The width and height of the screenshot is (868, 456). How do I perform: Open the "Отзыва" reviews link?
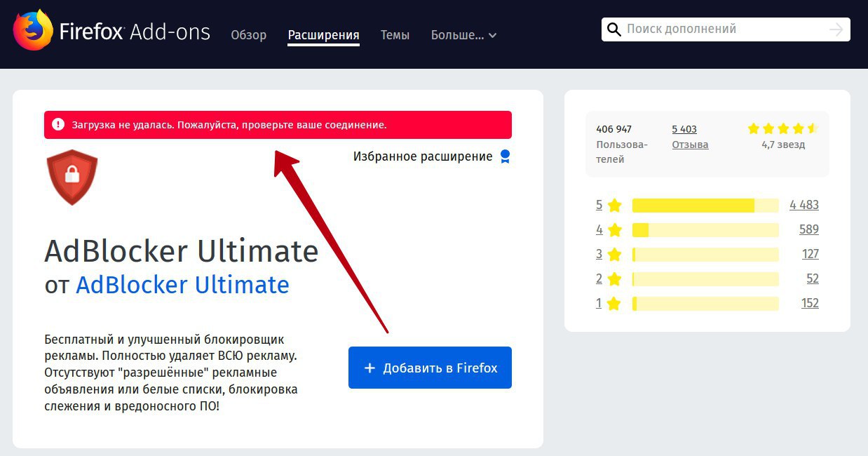690,145
